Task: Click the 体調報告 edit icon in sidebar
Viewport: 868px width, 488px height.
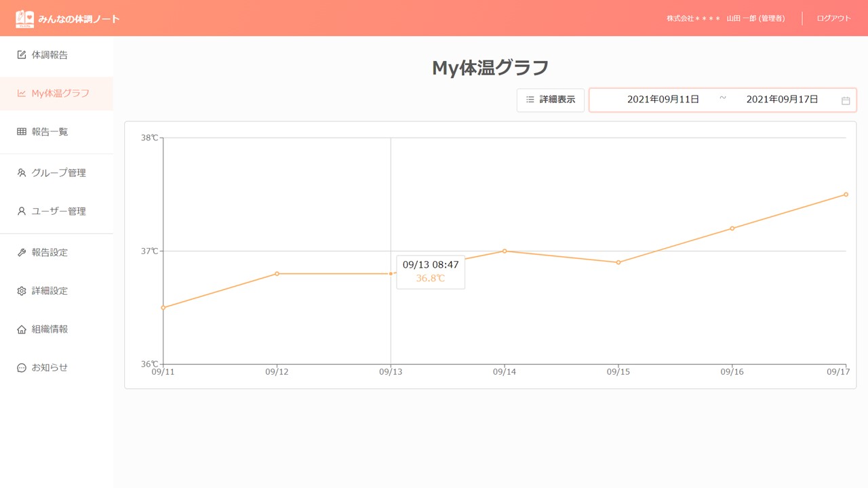Action: pyautogui.click(x=22, y=55)
